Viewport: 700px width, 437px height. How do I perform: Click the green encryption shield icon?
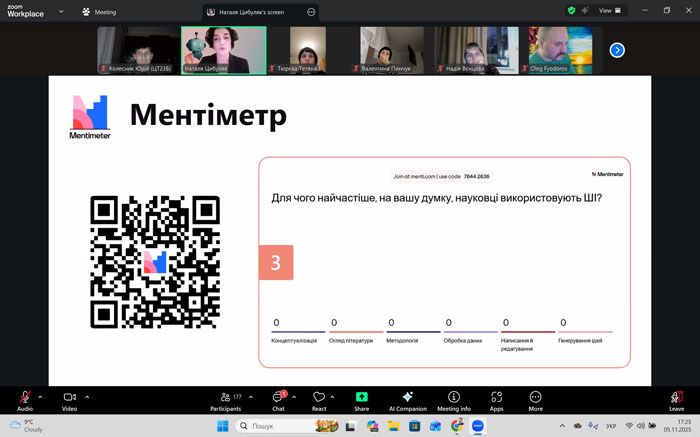tap(571, 11)
